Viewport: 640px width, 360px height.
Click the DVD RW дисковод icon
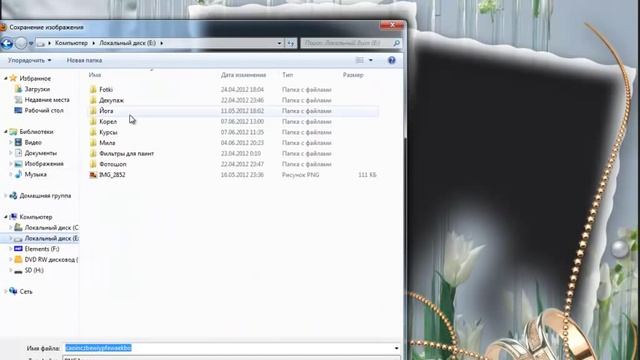tap(18, 259)
